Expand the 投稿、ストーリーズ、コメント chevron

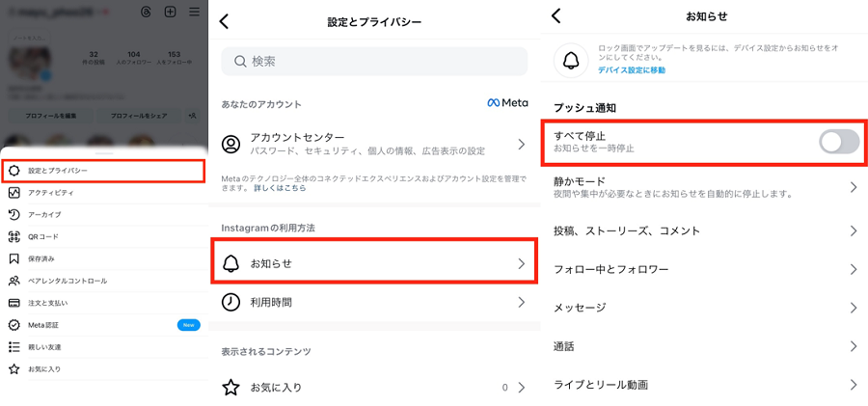853,230
